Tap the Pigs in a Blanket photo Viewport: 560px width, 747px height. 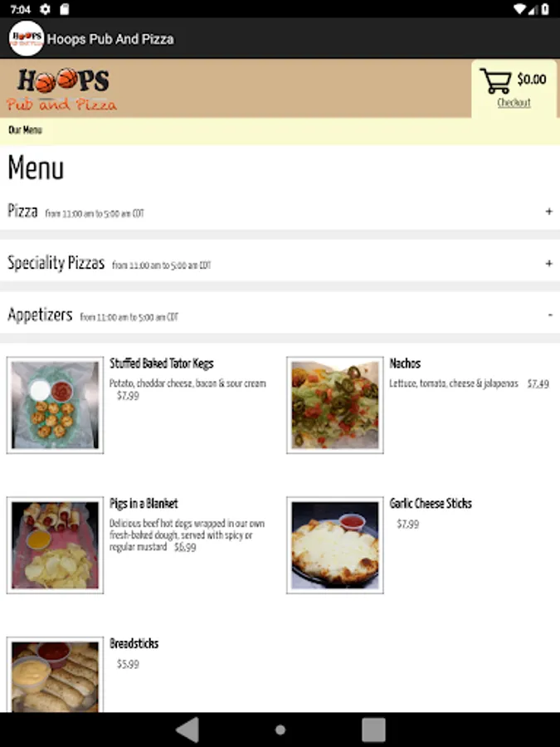[55, 545]
